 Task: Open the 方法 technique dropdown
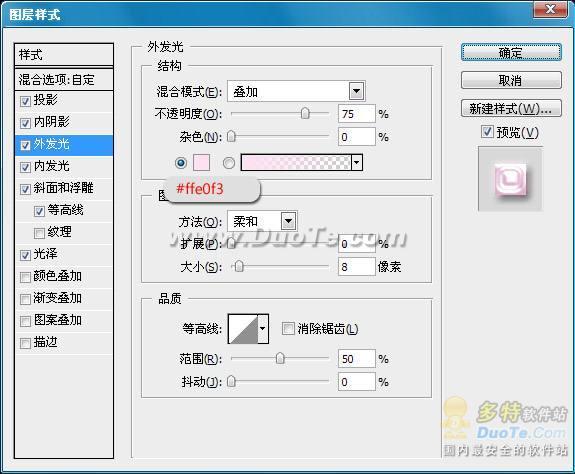pyautogui.click(x=288, y=221)
